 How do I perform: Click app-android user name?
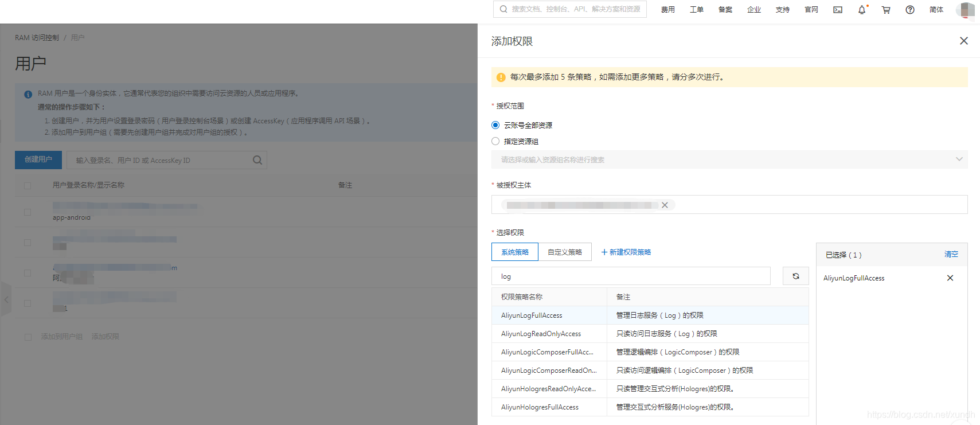(x=72, y=218)
